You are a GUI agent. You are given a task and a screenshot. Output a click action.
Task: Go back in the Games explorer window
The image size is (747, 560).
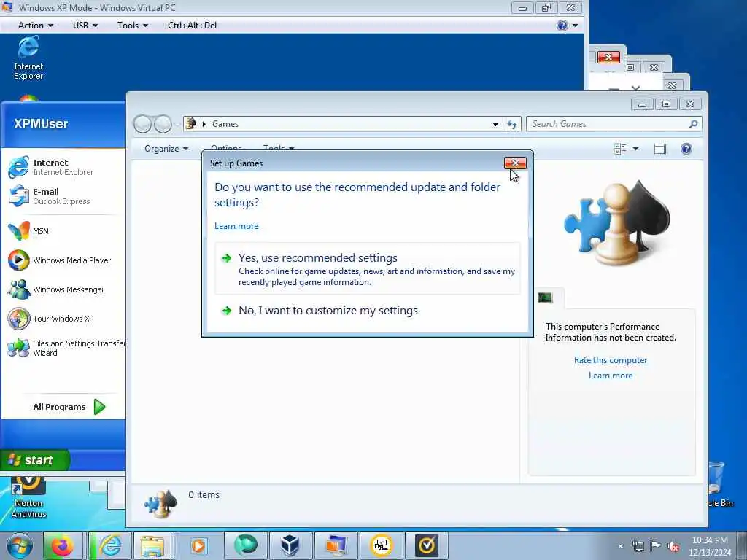click(x=142, y=124)
